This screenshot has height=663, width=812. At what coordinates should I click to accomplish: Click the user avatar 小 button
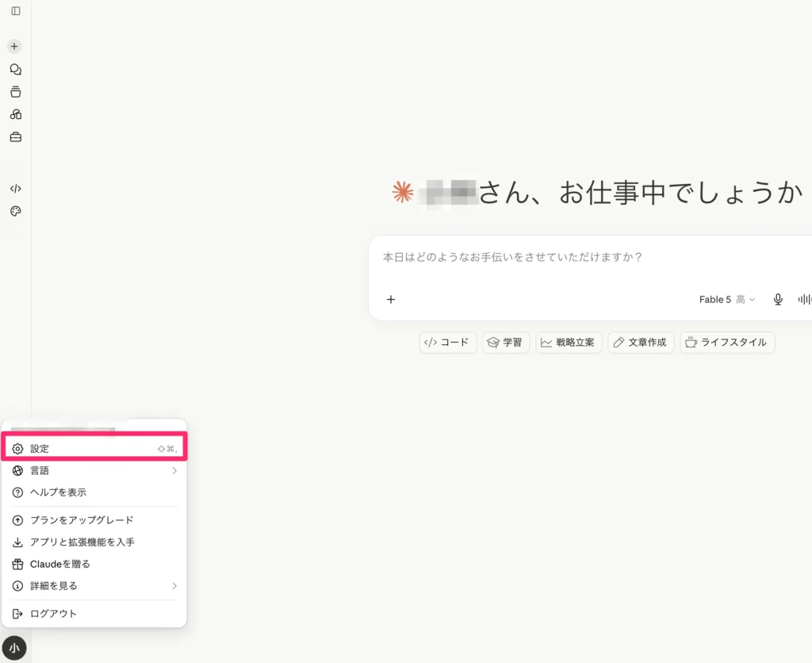pyautogui.click(x=14, y=648)
